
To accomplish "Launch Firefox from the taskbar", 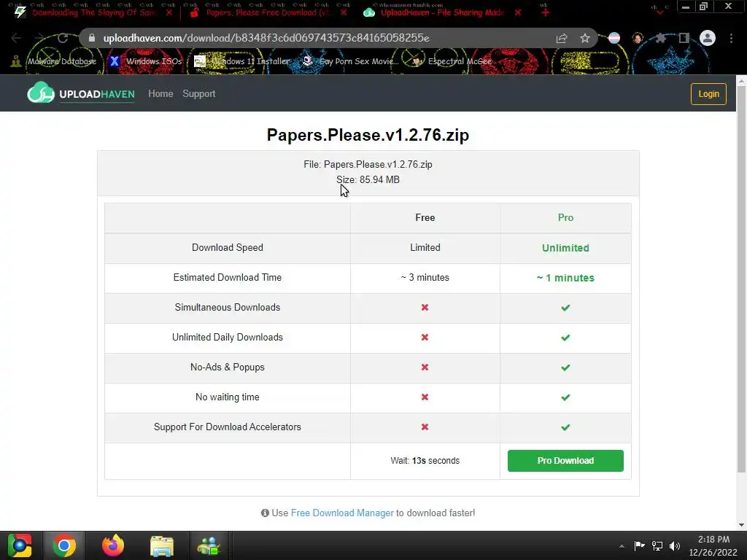I will 113,545.
